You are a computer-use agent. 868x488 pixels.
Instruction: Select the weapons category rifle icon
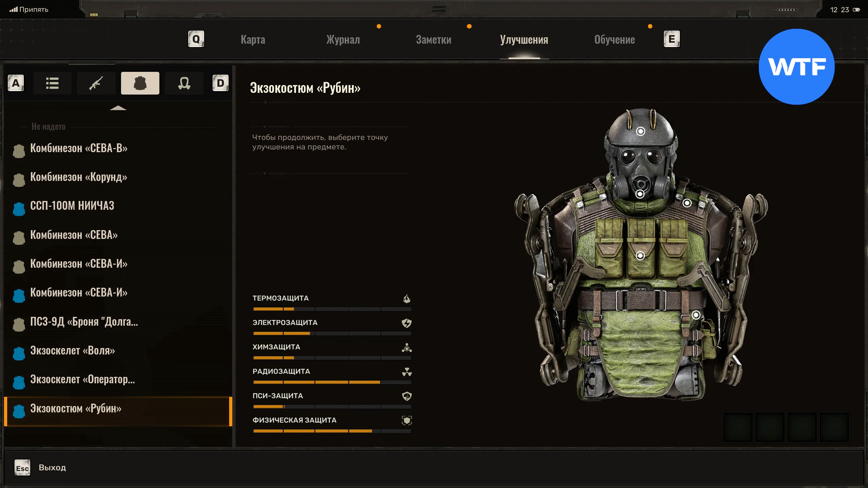click(96, 83)
